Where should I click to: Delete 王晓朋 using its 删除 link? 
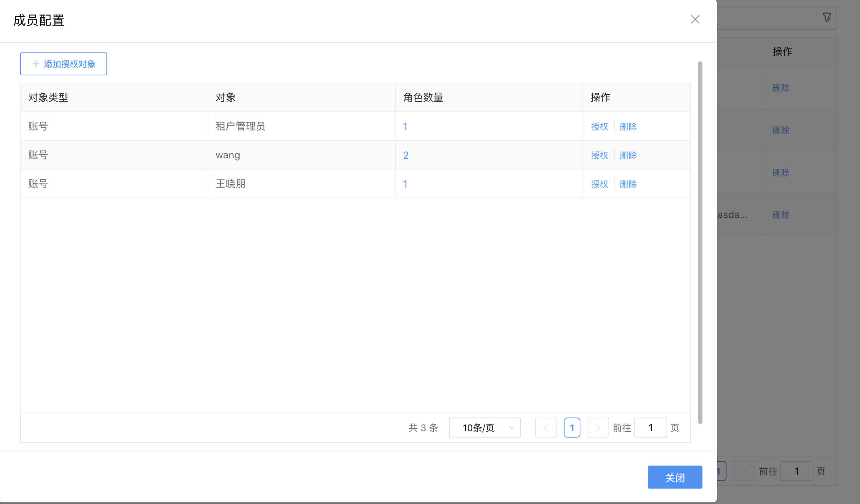(628, 184)
